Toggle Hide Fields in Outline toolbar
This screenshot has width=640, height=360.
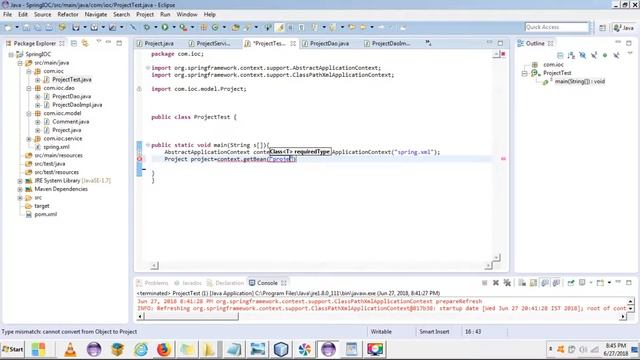coord(582,55)
